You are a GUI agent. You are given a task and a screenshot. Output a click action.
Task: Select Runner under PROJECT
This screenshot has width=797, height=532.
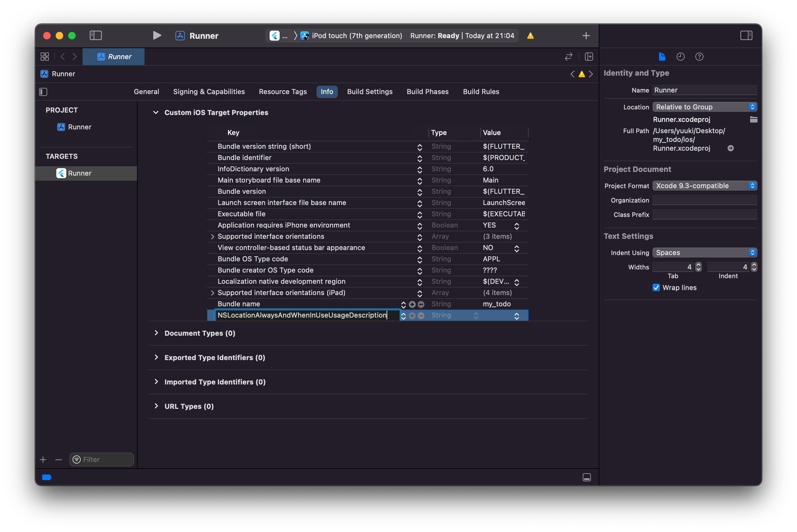click(79, 127)
